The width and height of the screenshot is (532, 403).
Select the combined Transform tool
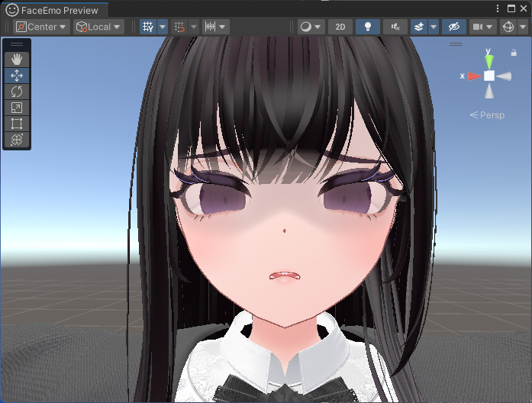click(17, 140)
